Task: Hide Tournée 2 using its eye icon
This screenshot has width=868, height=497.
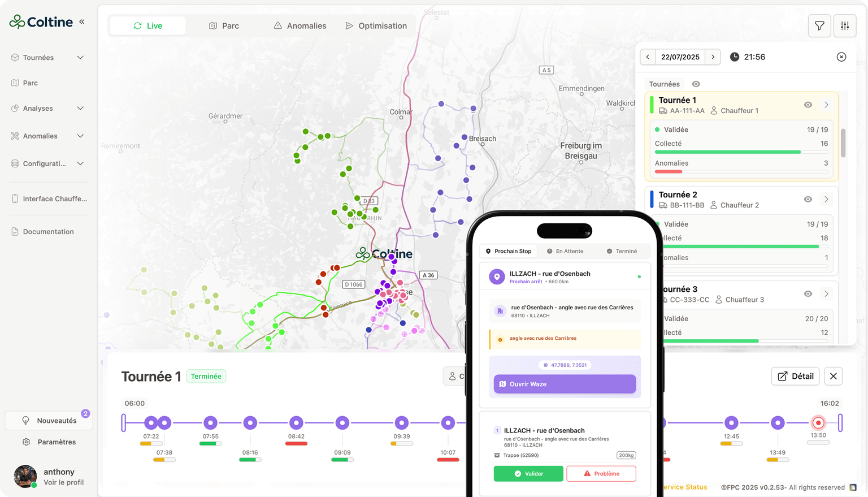Action: coord(808,199)
